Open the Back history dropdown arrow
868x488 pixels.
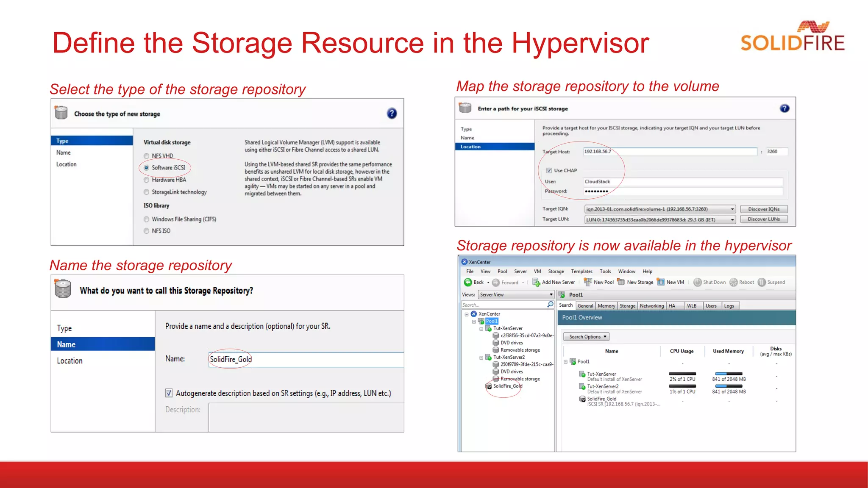click(488, 283)
